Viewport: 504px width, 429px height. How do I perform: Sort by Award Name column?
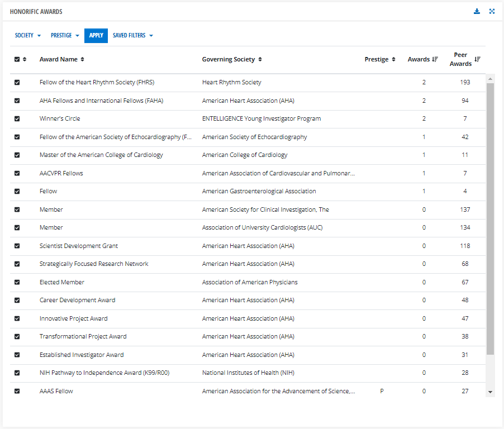click(82, 59)
